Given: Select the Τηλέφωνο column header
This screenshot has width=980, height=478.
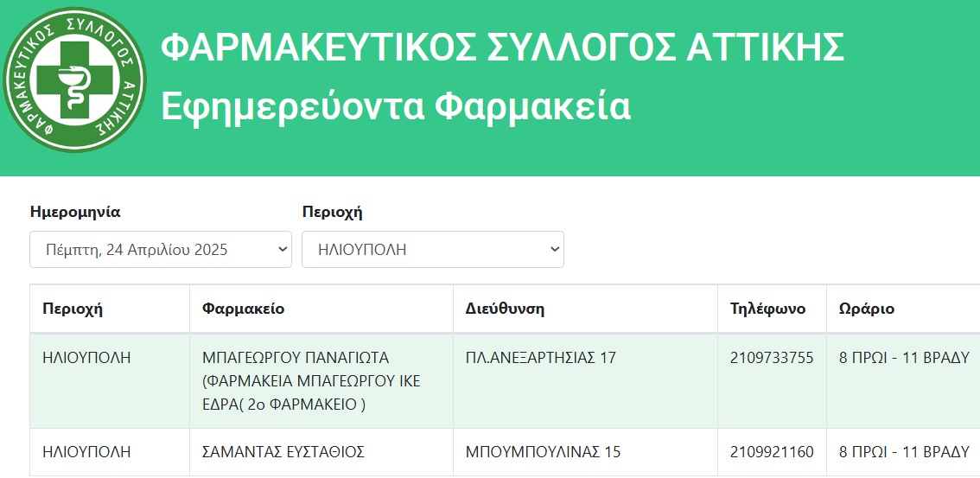Looking at the screenshot, I should point(767,309).
